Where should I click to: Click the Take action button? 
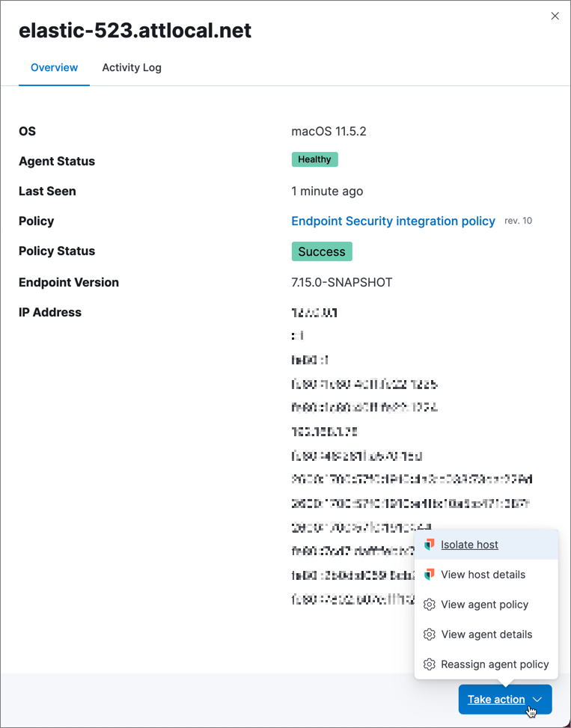496,699
